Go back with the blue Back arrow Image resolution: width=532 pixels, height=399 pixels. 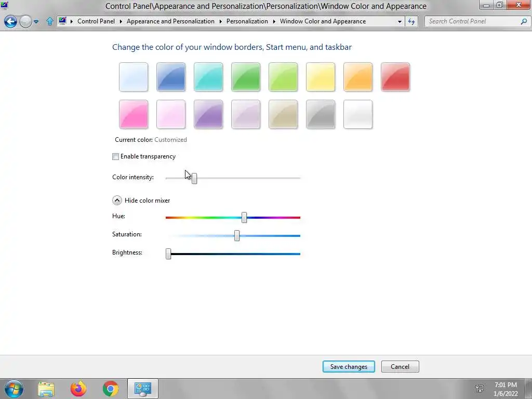[10, 21]
